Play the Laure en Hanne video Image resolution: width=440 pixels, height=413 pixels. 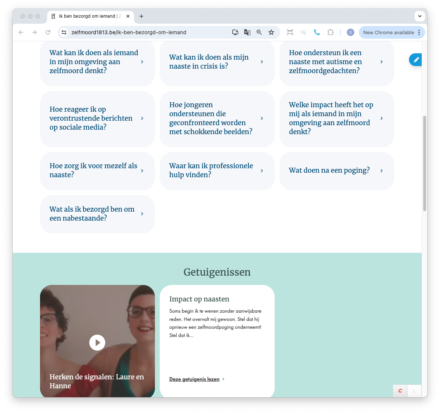pos(97,342)
